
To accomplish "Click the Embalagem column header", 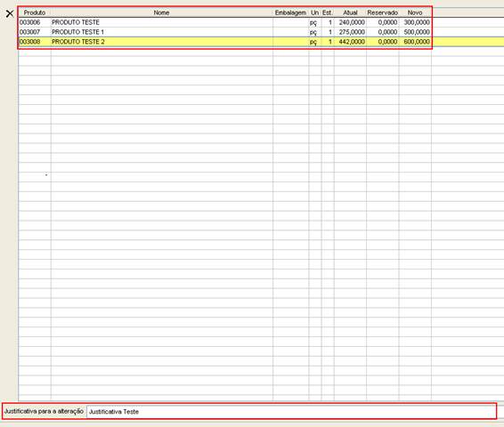I will pyautogui.click(x=290, y=12).
